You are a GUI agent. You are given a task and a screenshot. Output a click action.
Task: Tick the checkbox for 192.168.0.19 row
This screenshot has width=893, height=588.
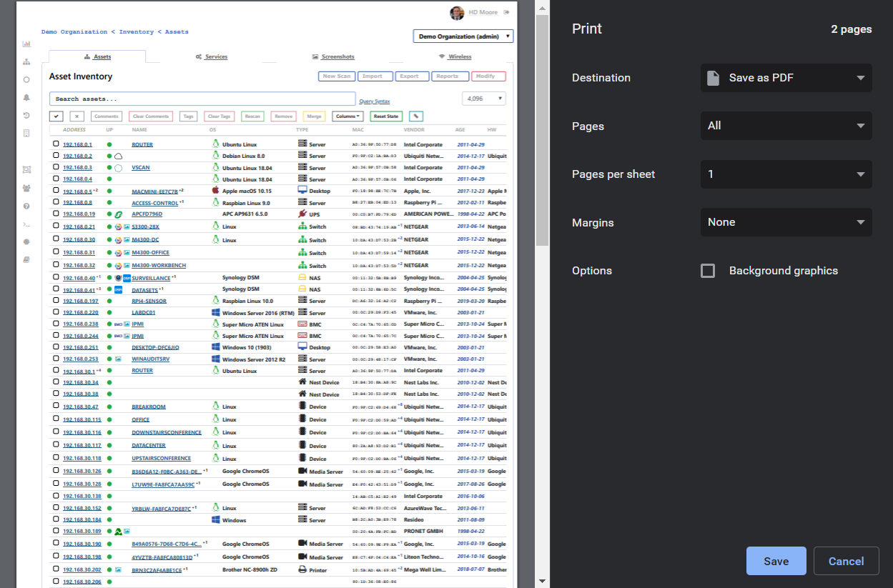(56, 214)
